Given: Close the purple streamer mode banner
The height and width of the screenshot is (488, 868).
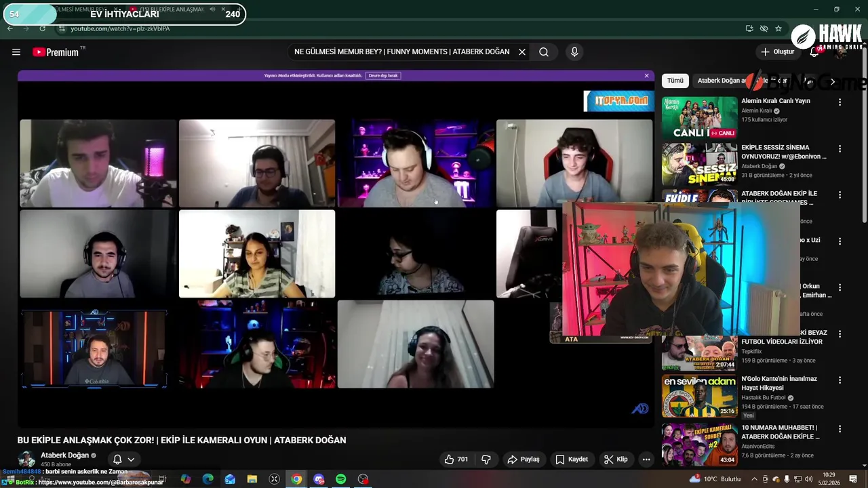Looking at the screenshot, I should coord(646,76).
